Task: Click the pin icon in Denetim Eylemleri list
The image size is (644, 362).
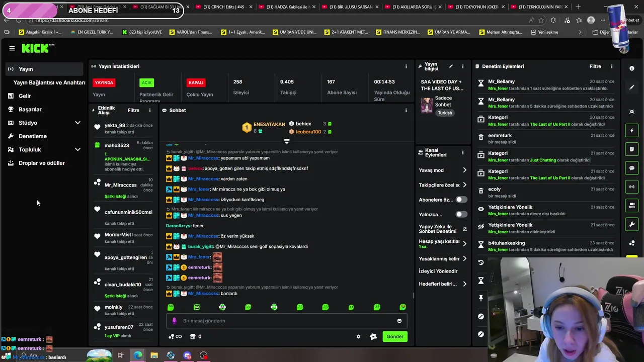Action: 481,298
